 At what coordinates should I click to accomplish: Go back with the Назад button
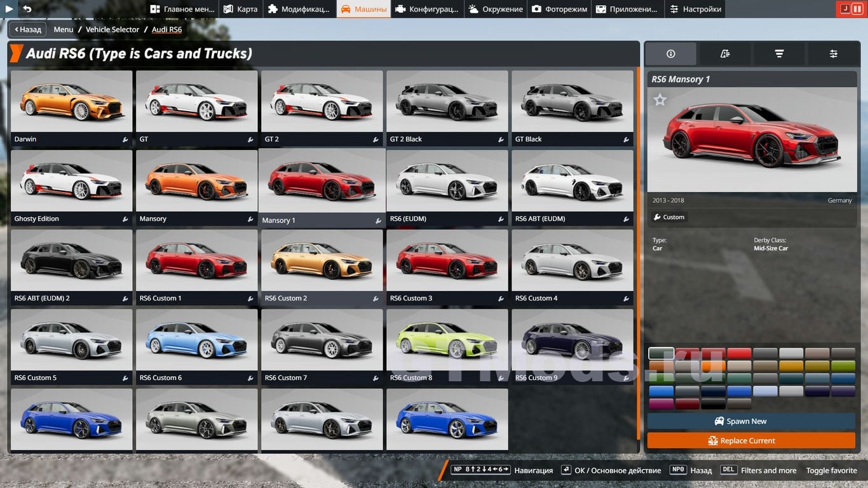coord(27,29)
